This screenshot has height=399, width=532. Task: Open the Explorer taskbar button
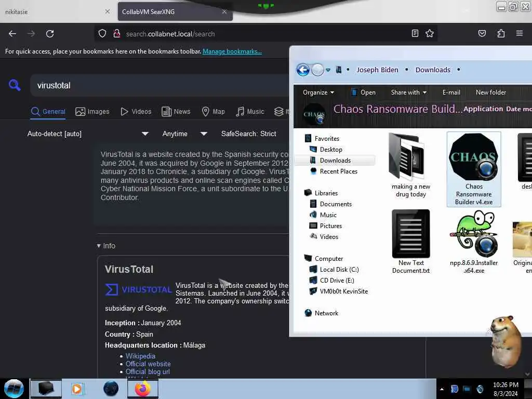click(x=46, y=389)
